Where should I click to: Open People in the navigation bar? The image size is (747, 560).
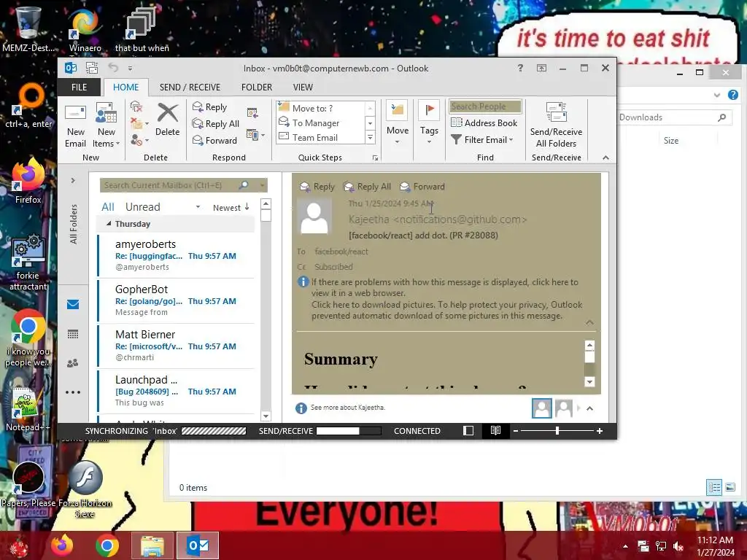click(x=73, y=363)
